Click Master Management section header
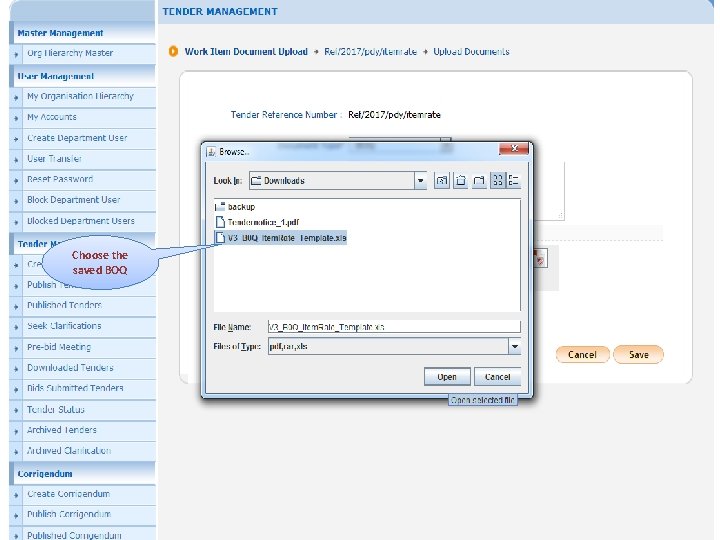 (x=60, y=33)
